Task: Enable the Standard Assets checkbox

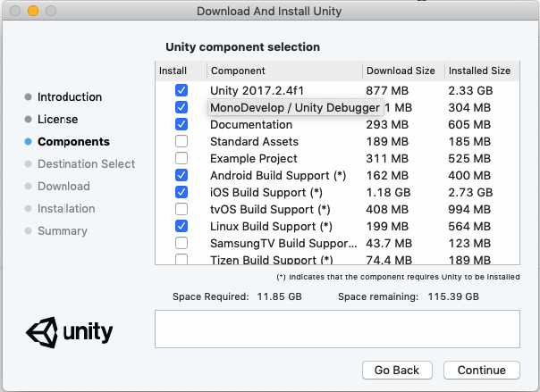Action: pos(181,141)
